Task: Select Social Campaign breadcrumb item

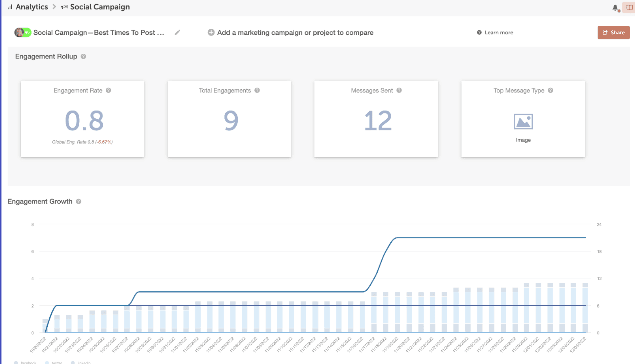Action: (x=99, y=7)
